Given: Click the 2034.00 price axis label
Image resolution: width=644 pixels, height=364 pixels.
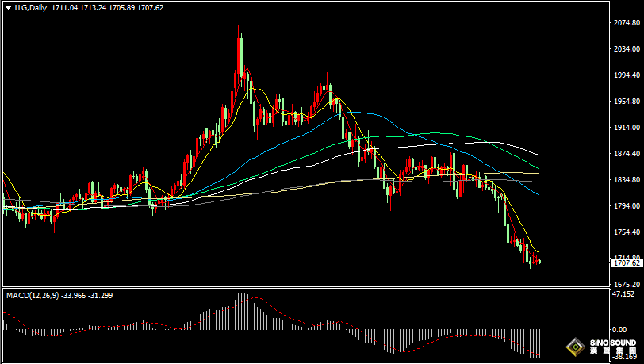Looking at the screenshot, I should (x=627, y=49).
